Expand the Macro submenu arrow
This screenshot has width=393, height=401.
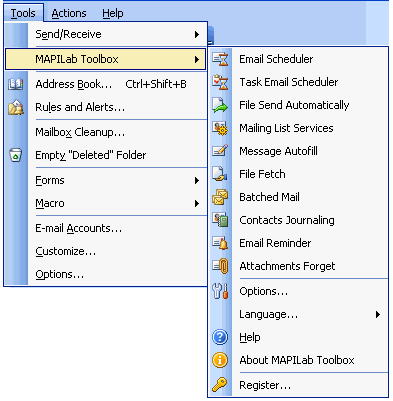click(197, 203)
